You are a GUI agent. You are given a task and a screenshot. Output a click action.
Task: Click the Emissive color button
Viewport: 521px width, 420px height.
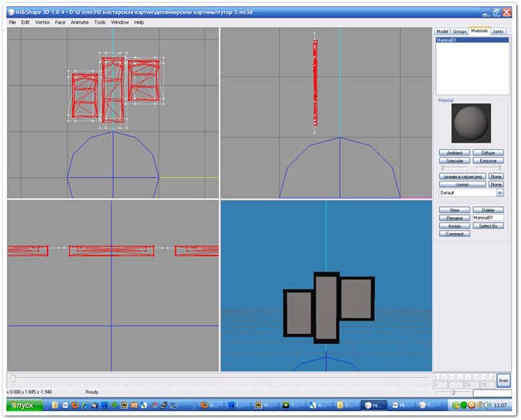coord(487,160)
